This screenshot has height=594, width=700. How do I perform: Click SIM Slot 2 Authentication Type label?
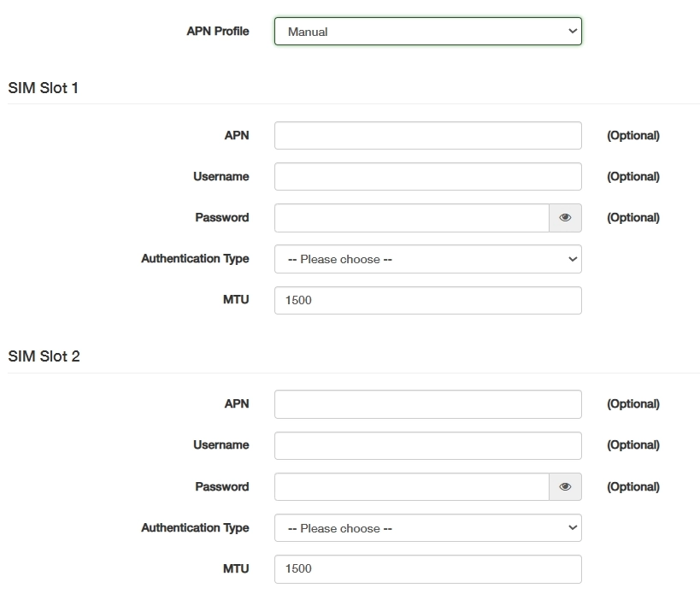pyautogui.click(x=195, y=527)
